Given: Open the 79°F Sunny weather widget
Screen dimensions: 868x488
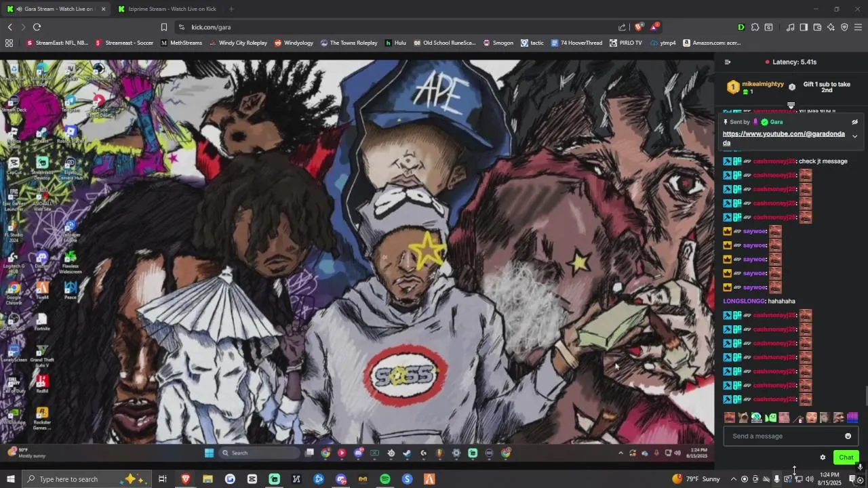Looking at the screenshot, I should (696, 479).
